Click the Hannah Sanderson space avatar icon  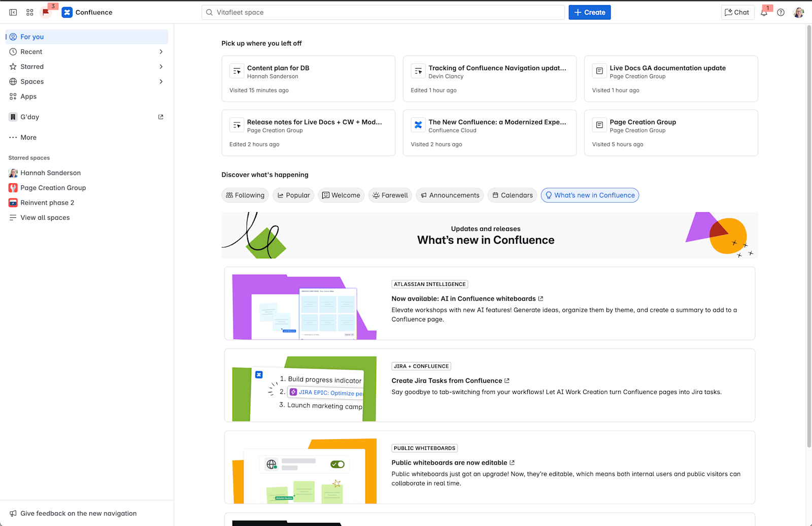click(13, 173)
